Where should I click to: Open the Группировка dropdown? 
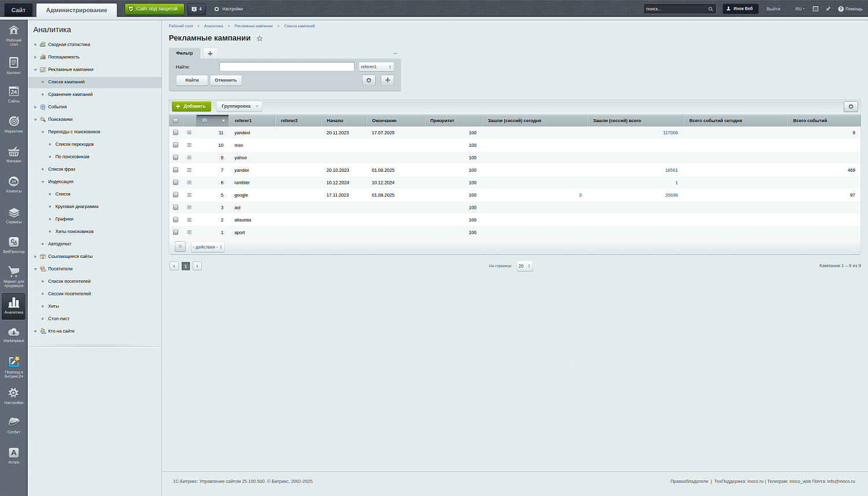(x=240, y=106)
